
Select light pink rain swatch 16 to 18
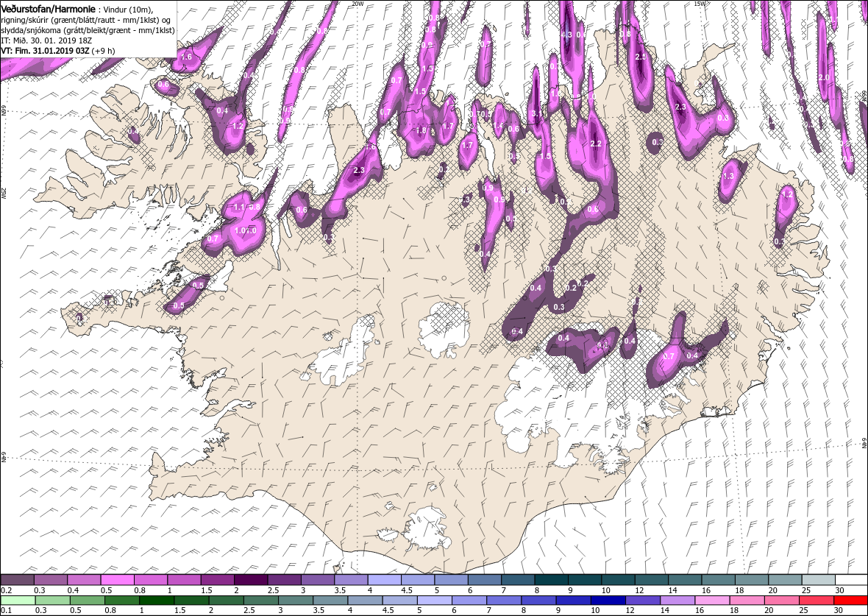click(x=711, y=601)
